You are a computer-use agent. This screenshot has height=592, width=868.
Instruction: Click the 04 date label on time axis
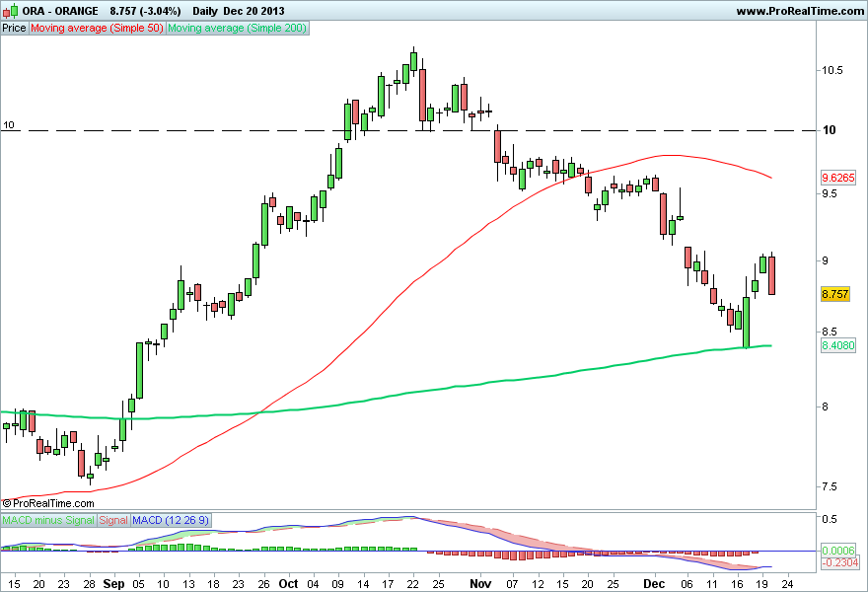click(313, 584)
